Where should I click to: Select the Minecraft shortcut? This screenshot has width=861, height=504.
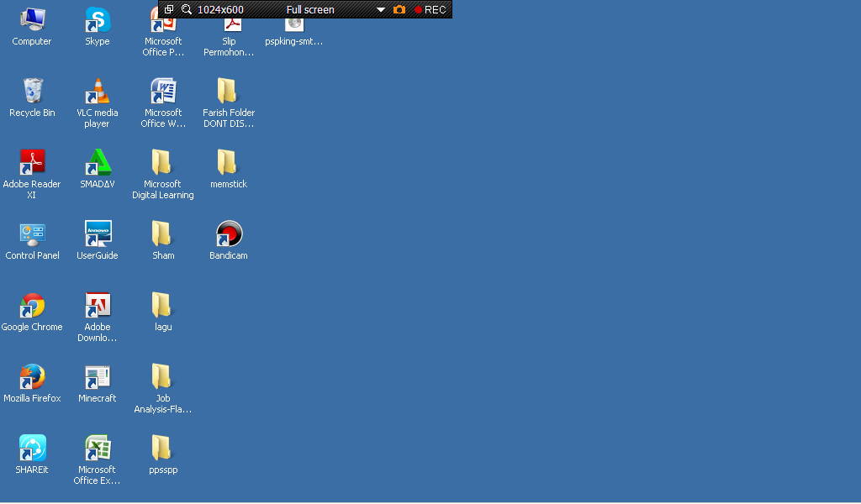click(98, 377)
